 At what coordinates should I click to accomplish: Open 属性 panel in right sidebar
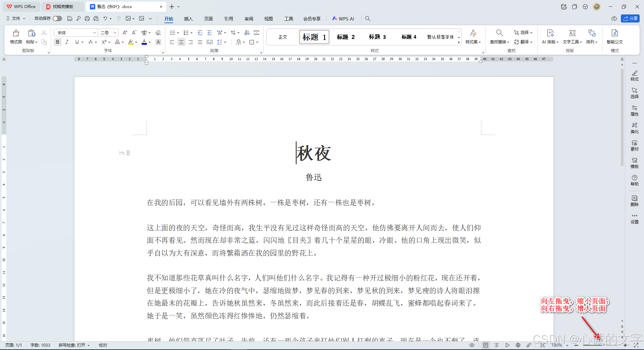(635, 111)
